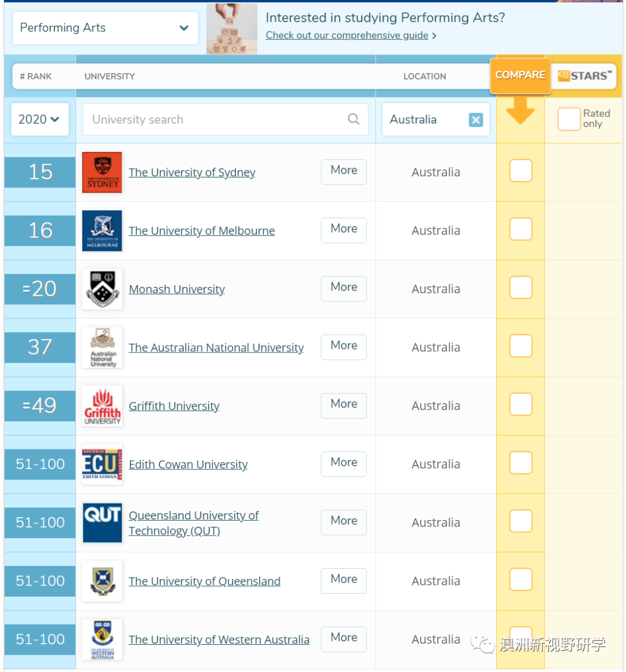Click the Griffith University logo
626x672 pixels.
102,406
